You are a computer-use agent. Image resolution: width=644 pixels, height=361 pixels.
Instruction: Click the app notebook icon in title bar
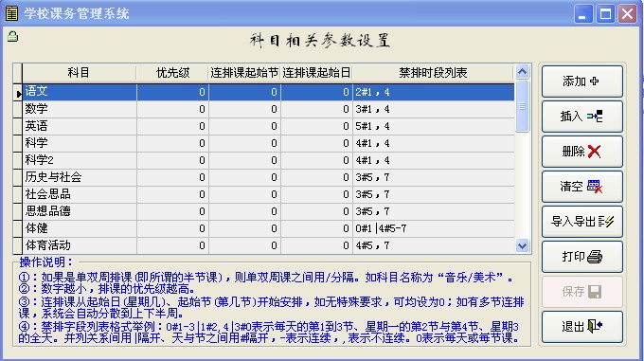[11, 13]
